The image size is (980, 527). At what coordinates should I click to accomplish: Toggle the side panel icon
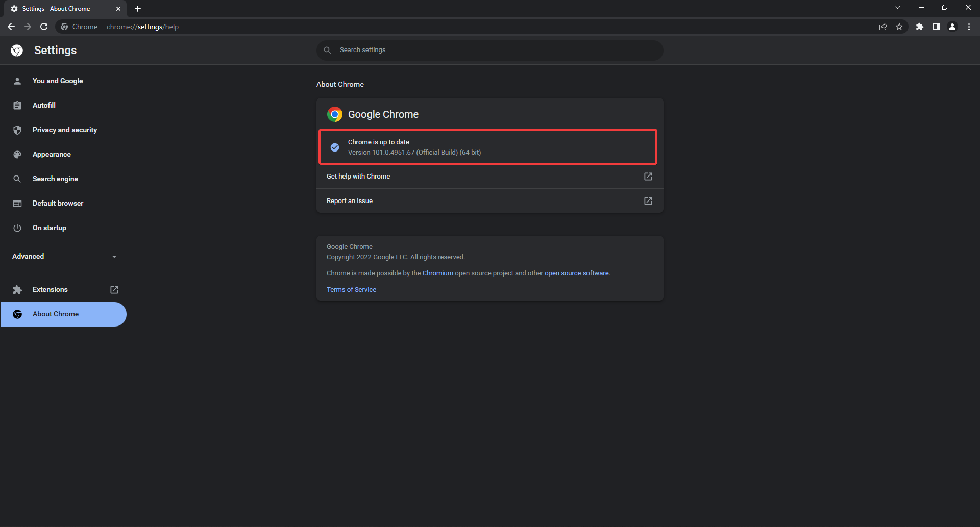coord(936,27)
